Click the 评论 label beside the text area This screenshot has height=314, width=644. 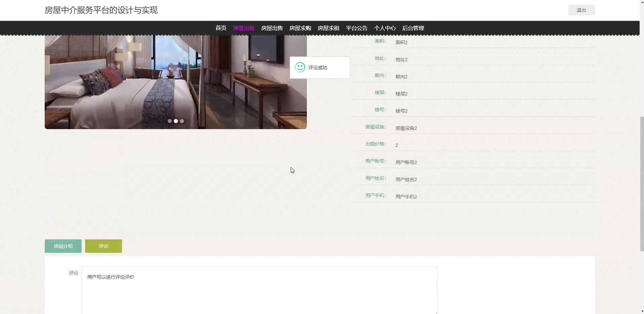click(x=74, y=273)
